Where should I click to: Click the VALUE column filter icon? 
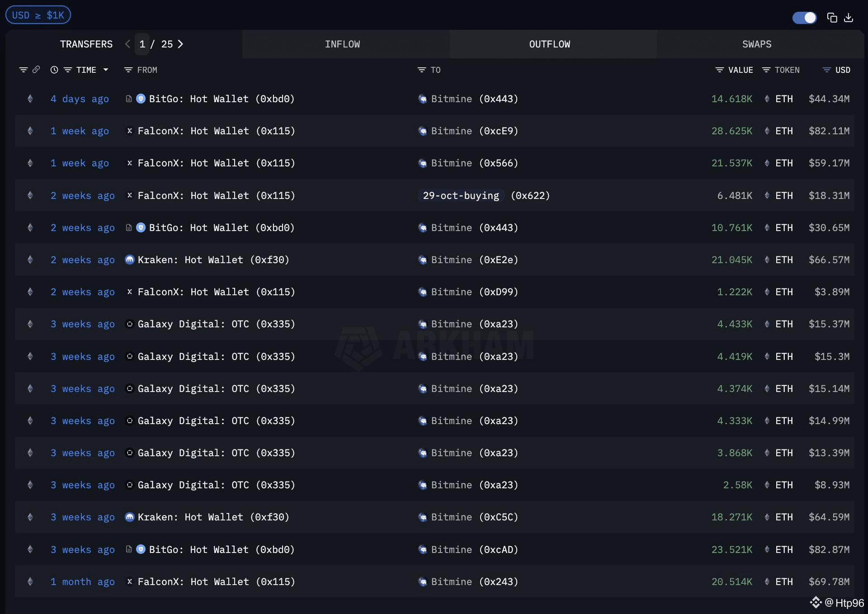[x=719, y=70]
